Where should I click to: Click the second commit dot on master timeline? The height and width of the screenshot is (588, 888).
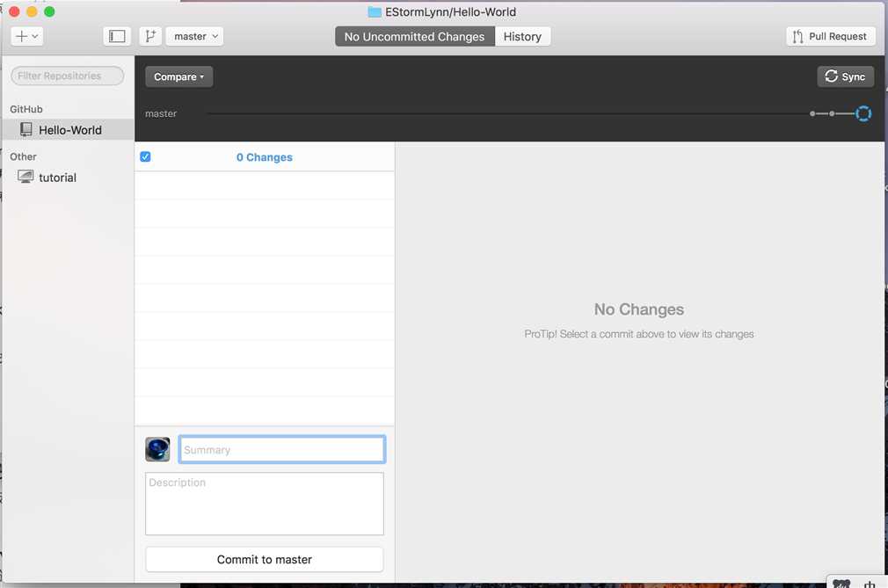click(832, 113)
